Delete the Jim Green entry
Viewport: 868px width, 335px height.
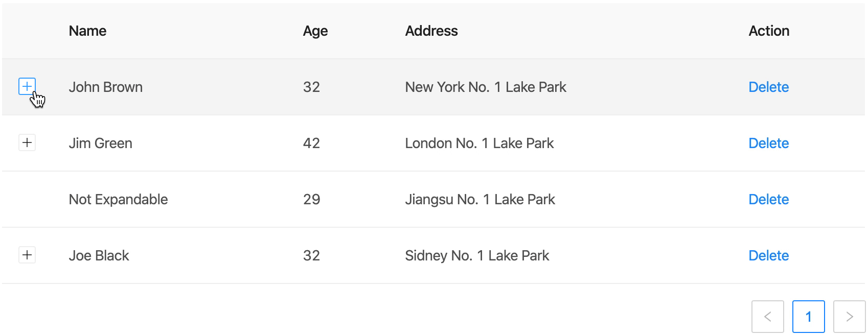pos(768,143)
